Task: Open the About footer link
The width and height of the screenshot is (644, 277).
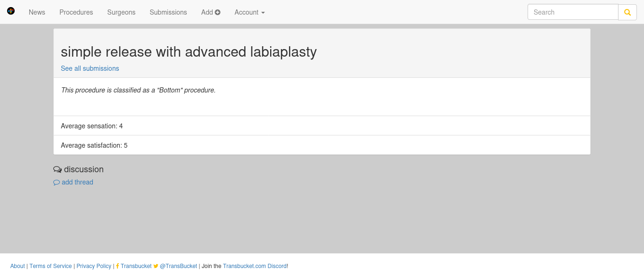Action: point(17,266)
